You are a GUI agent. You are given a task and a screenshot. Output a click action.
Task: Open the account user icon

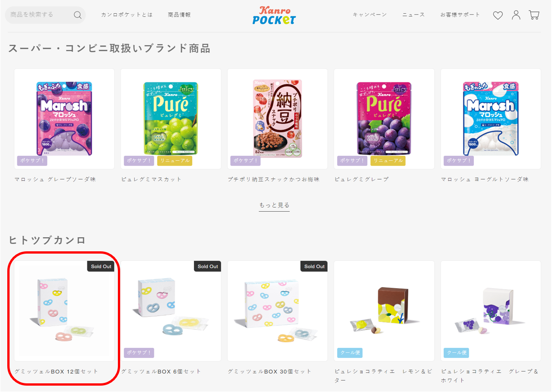click(x=516, y=15)
